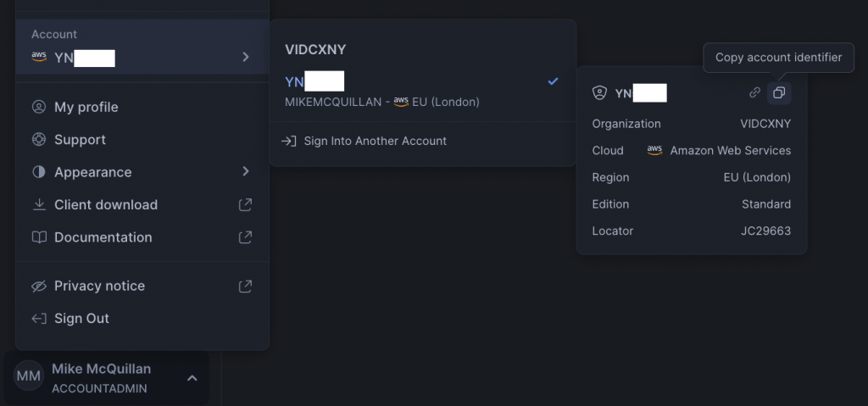Click the copy account URL link icon

click(x=754, y=92)
